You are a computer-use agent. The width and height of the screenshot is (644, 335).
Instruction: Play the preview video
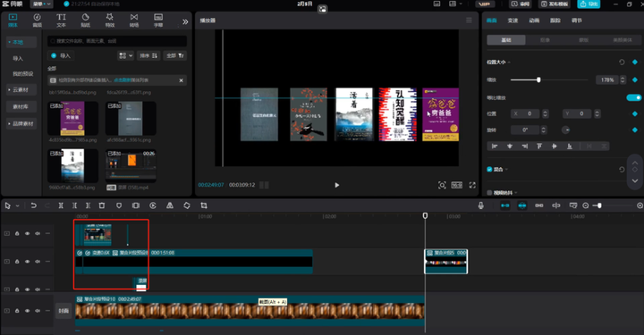[337, 185]
